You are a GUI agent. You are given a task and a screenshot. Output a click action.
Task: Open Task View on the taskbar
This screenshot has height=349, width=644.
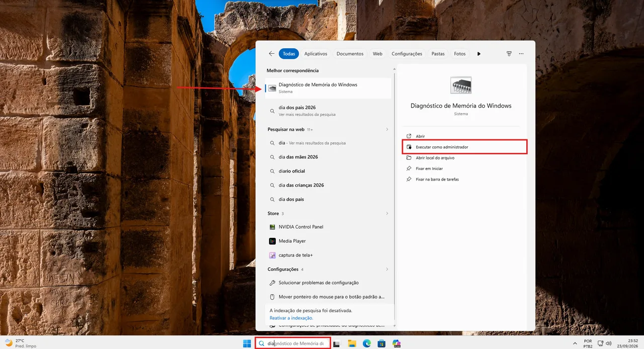[337, 343]
